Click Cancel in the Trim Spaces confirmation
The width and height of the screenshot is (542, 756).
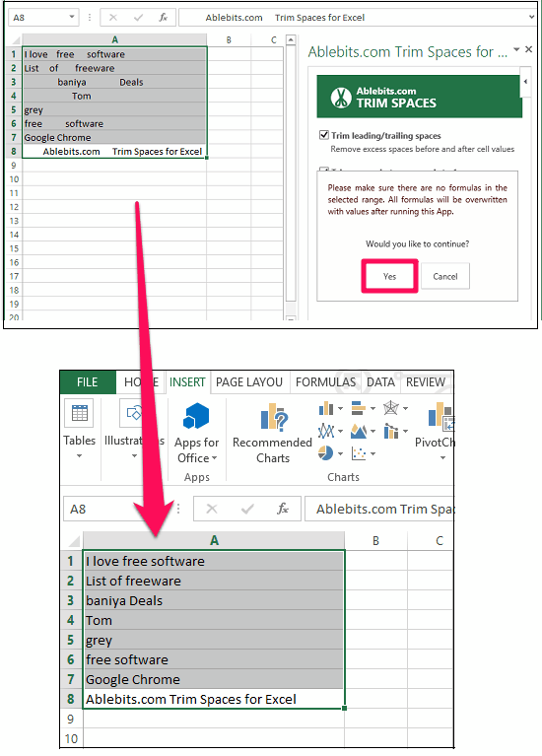pyautogui.click(x=445, y=276)
